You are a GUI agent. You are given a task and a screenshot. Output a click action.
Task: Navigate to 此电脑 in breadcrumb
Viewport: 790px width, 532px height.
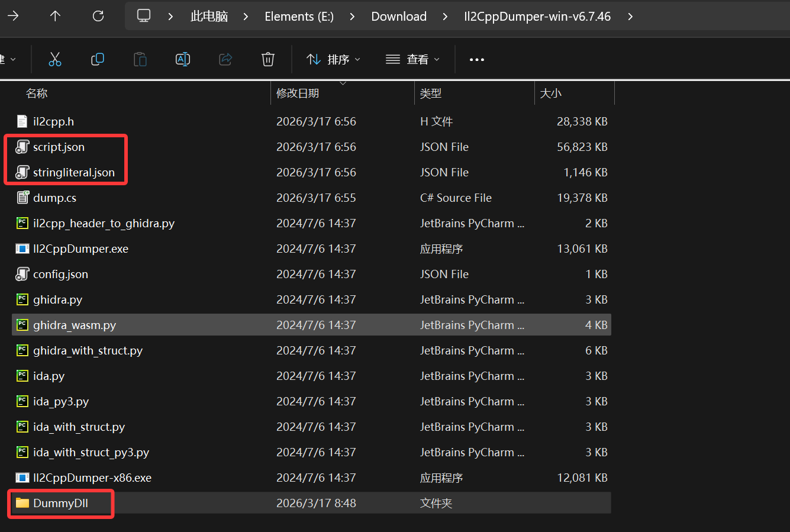(209, 17)
